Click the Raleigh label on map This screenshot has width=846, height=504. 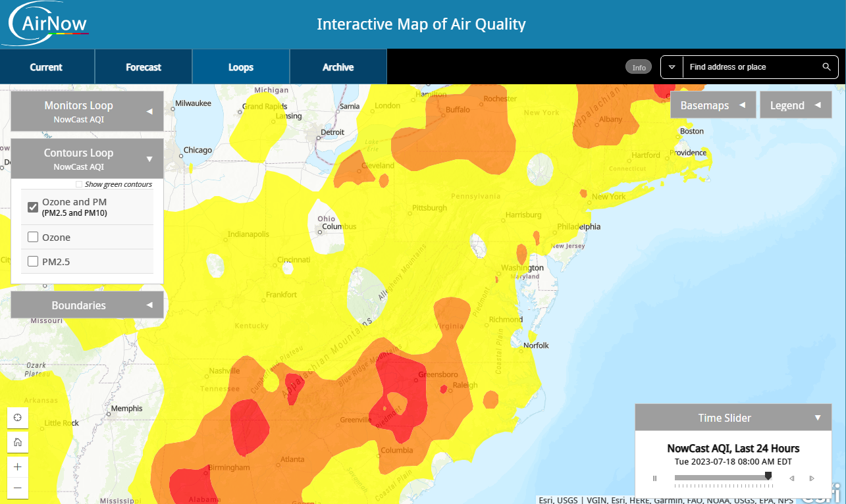[465, 385]
